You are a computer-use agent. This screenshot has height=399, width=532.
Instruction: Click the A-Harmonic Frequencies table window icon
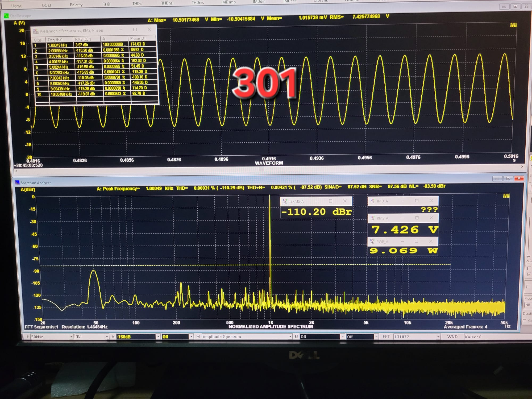click(x=36, y=31)
